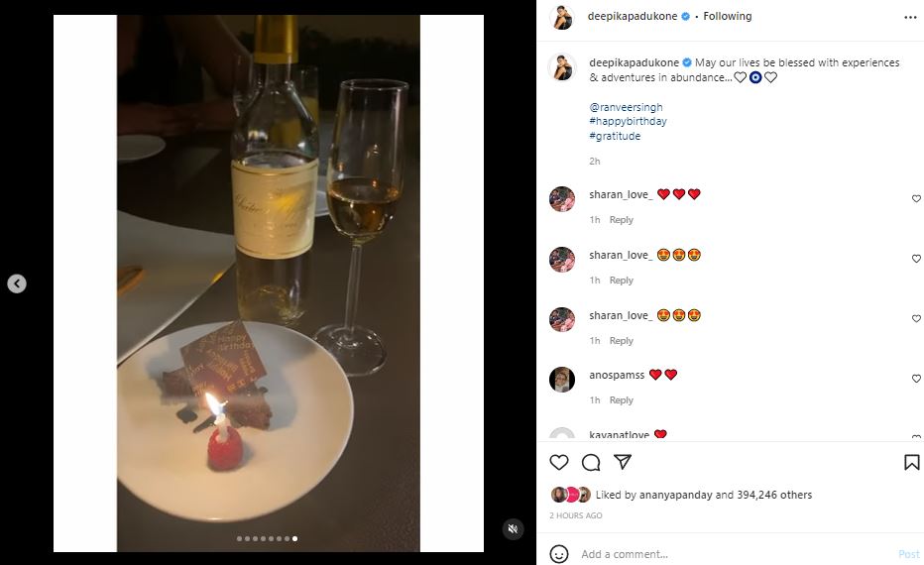Like anospamss comment
This screenshot has width=924, height=565.
click(x=916, y=380)
